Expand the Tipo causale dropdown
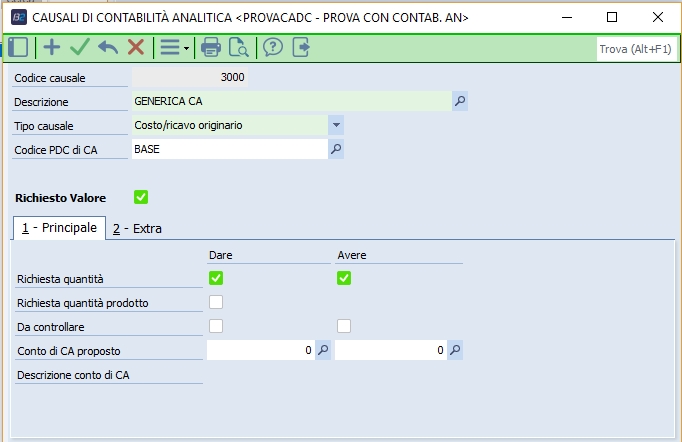This screenshot has height=442, width=682. [x=336, y=125]
